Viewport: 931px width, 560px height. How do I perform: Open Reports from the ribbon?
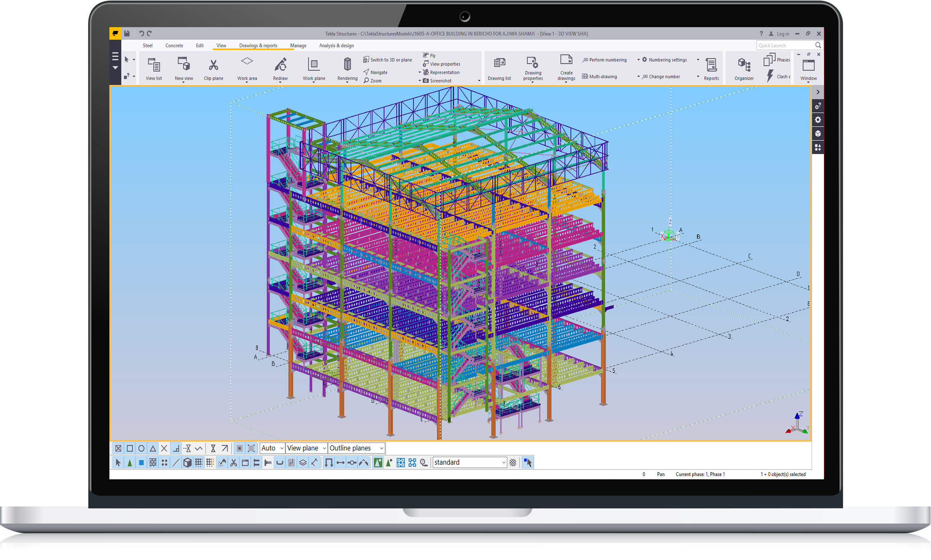711,65
